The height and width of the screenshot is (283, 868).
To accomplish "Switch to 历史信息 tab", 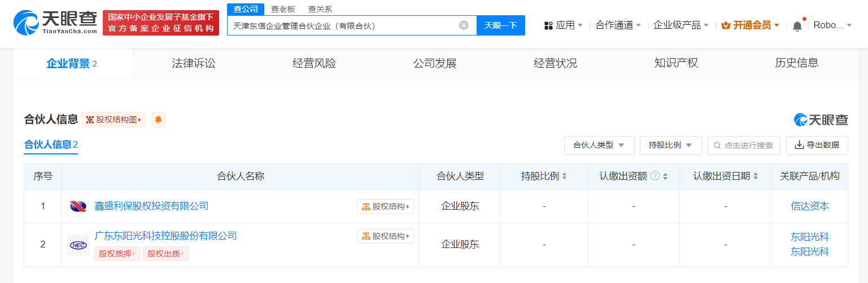I will point(797,63).
